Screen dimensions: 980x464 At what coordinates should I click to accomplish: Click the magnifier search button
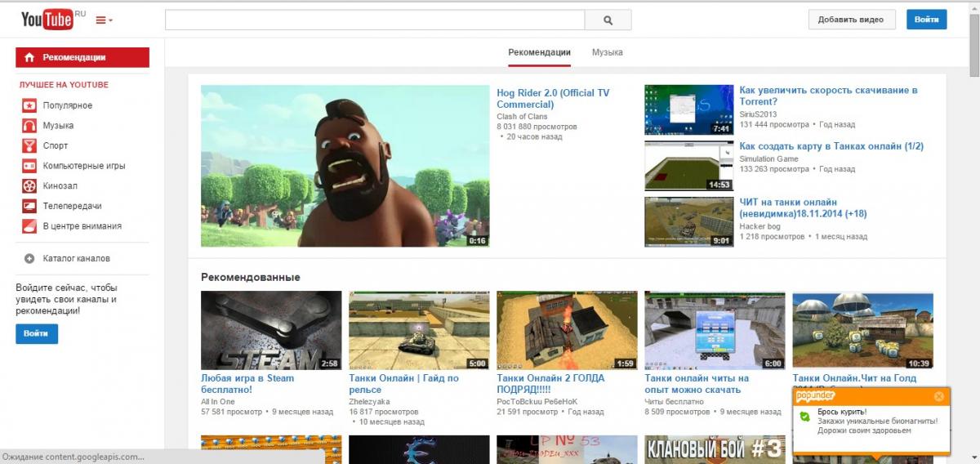pos(608,20)
